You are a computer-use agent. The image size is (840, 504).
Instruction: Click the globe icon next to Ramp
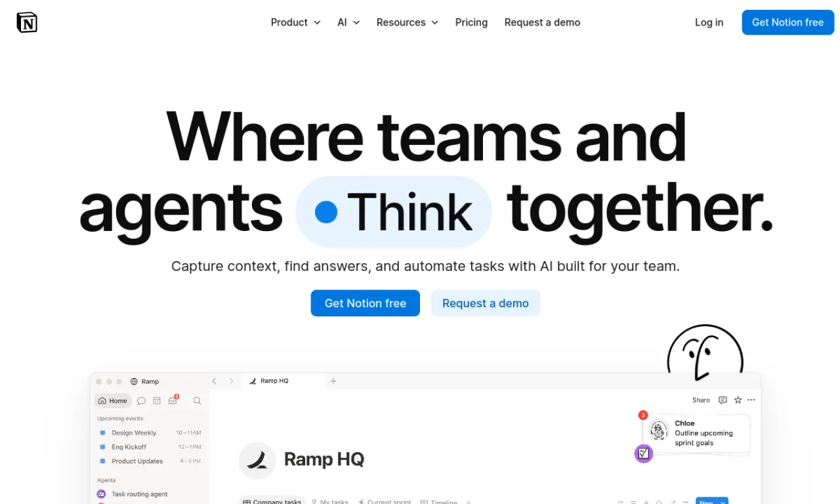134,381
